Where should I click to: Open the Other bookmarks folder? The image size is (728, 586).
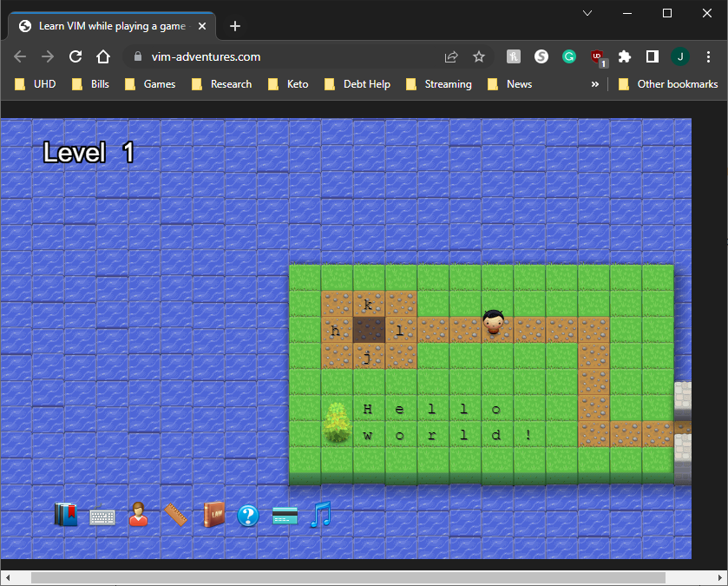click(668, 84)
